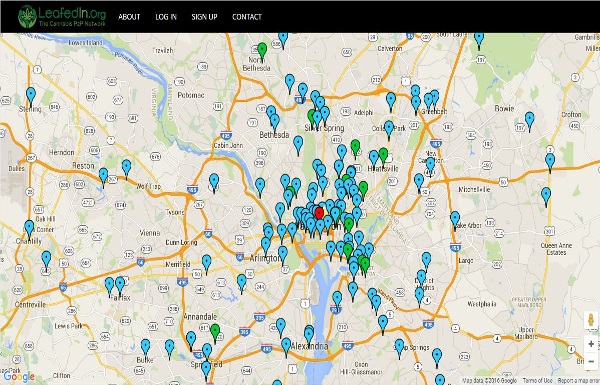This screenshot has height=385, width=600.
Task: Click the blue marker at Lake Arbor
Action: (x=455, y=220)
